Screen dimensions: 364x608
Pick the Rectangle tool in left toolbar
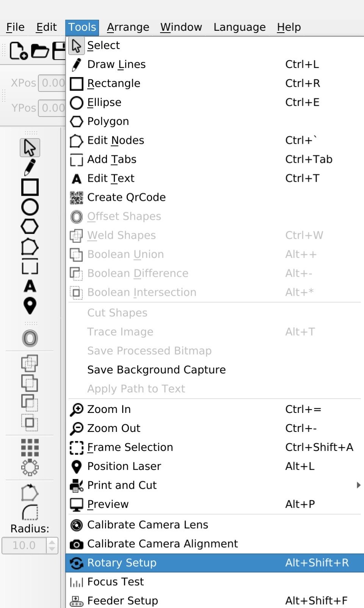tap(30, 187)
